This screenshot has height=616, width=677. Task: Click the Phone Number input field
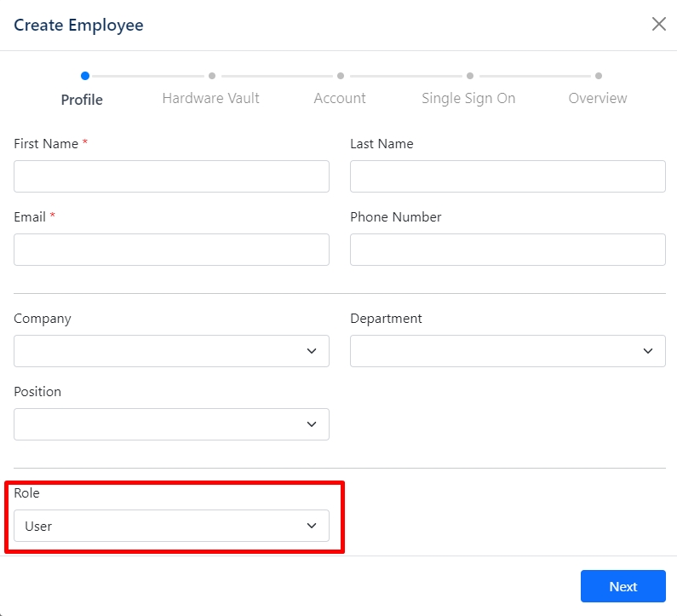[508, 250]
